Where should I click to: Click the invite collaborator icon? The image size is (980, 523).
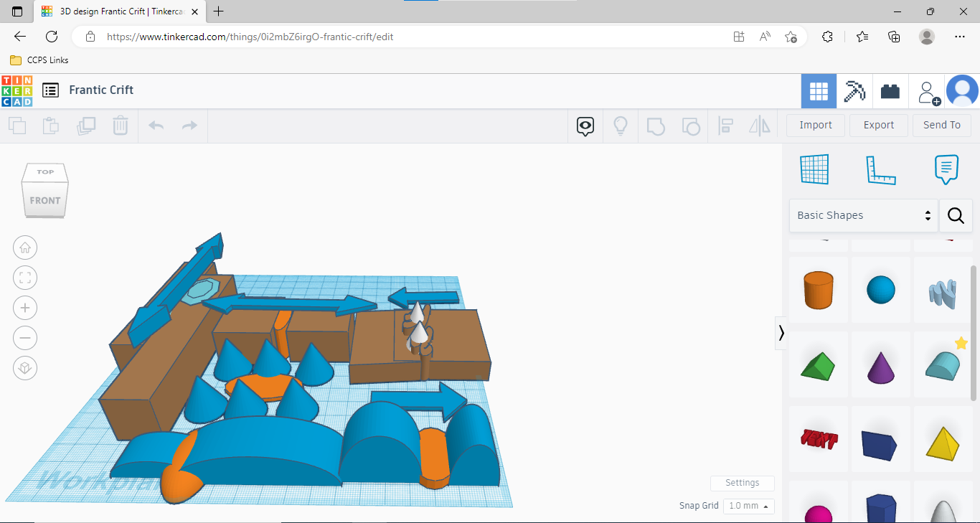(928, 92)
